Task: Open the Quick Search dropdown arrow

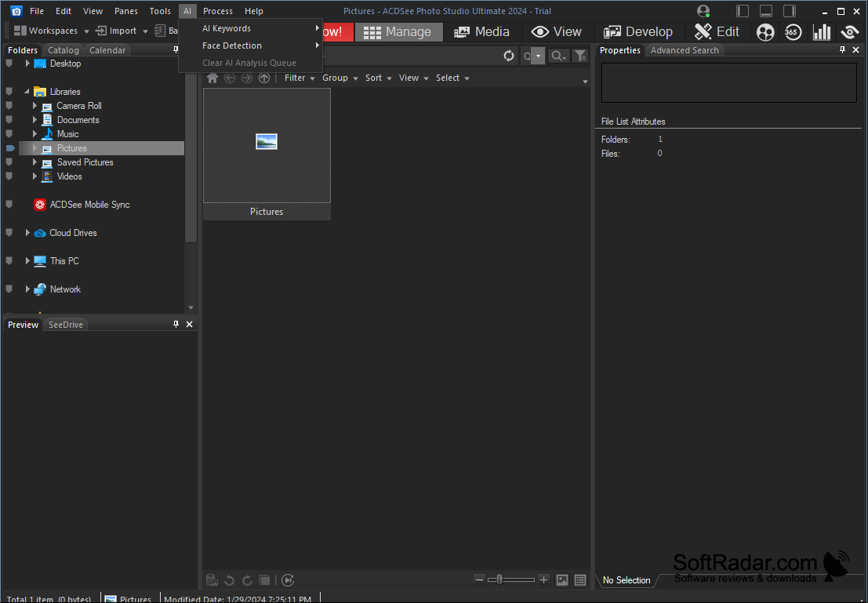Action: click(x=538, y=56)
